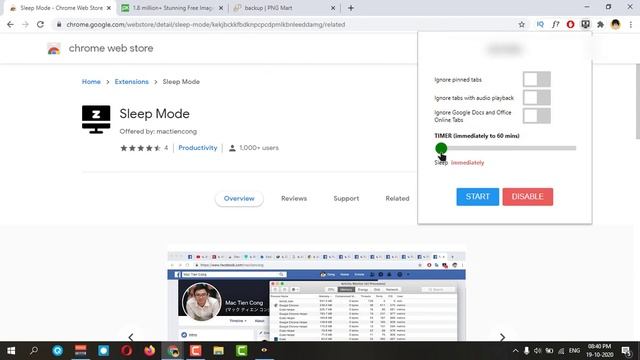The height and width of the screenshot is (360, 640).
Task: Go to Extensions breadcrumb link
Action: tap(131, 82)
